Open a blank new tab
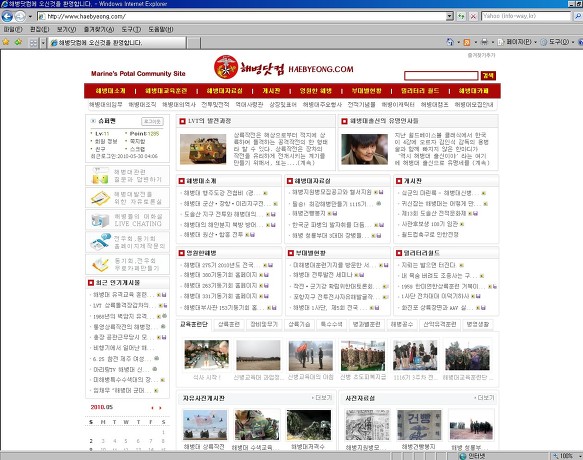The width and height of the screenshot is (583, 460). [x=193, y=43]
